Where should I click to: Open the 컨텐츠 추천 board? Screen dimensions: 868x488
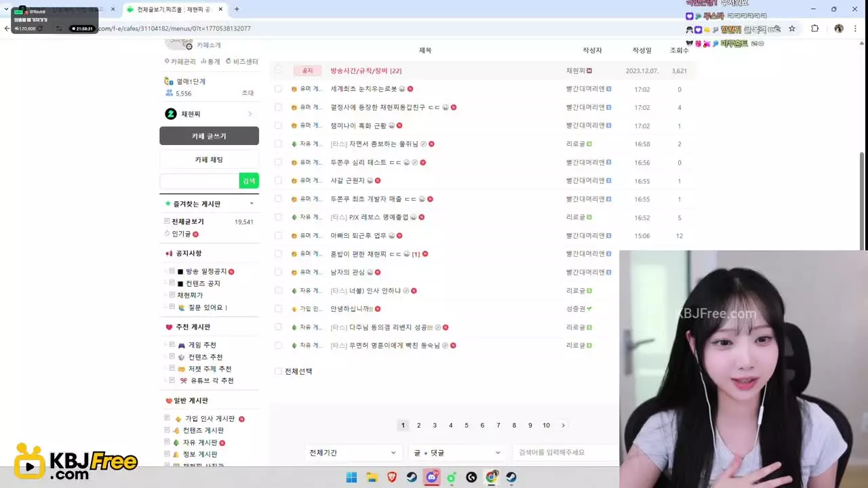coord(205,357)
